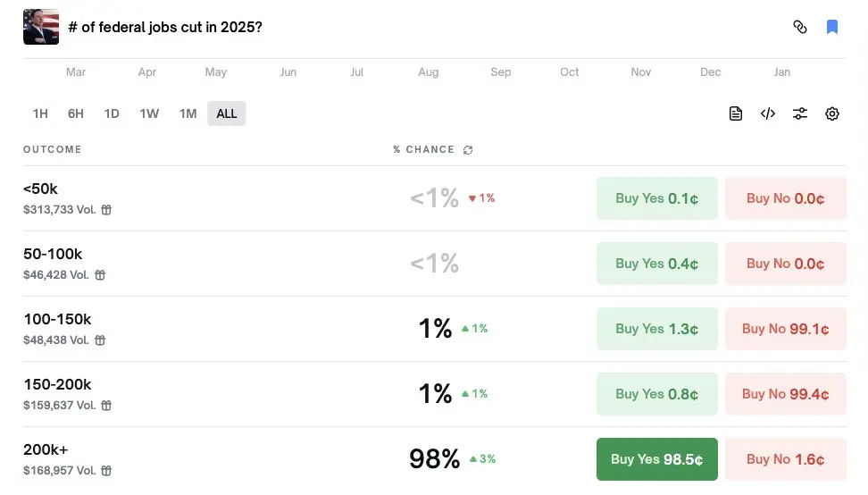
Task: Click the embed code icon
Action: pyautogui.click(x=768, y=113)
